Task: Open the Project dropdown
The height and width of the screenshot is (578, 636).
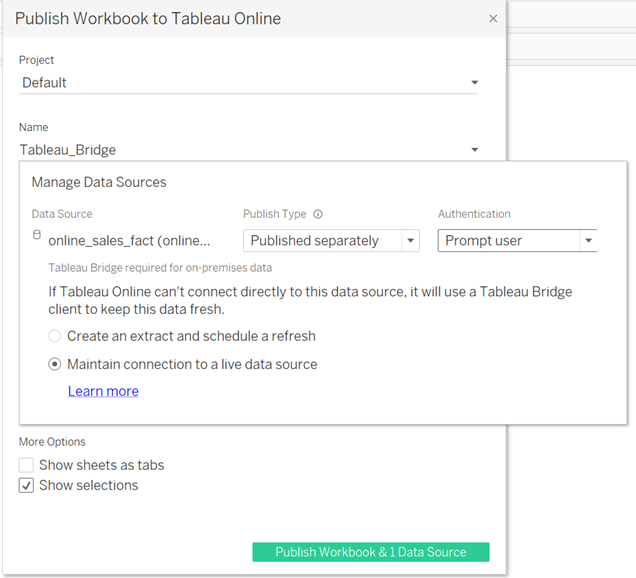Action: (474, 83)
